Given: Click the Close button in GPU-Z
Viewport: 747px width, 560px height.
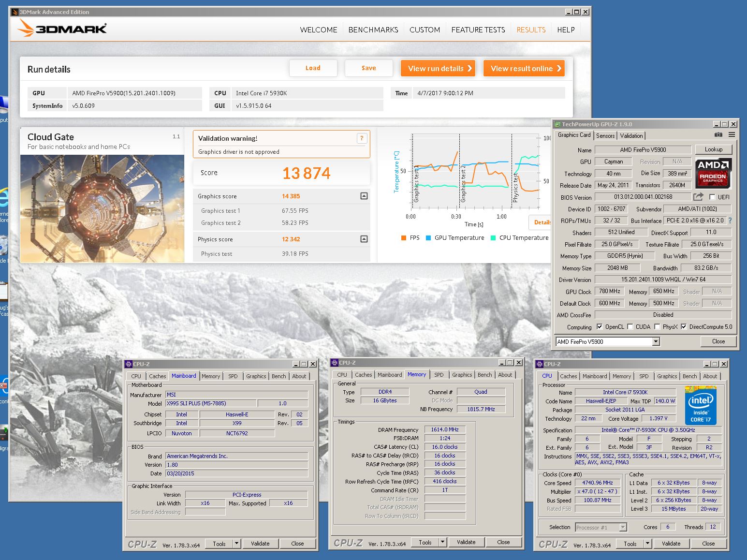Looking at the screenshot, I should [718, 341].
